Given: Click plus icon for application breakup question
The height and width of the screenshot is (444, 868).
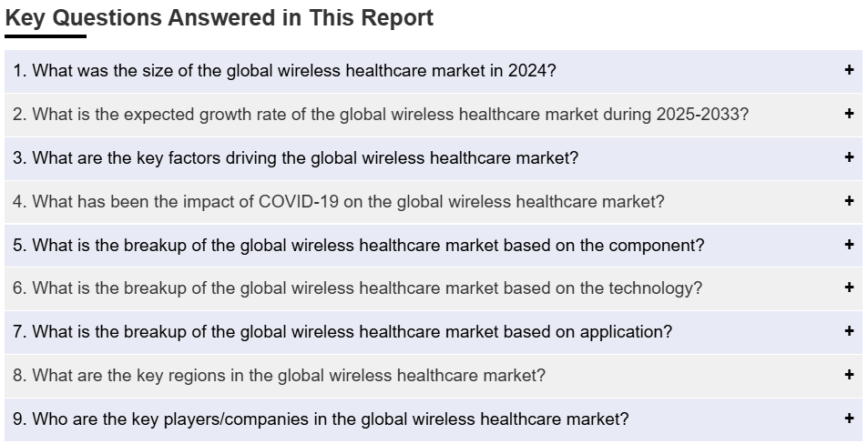Looking at the screenshot, I should 849,330.
